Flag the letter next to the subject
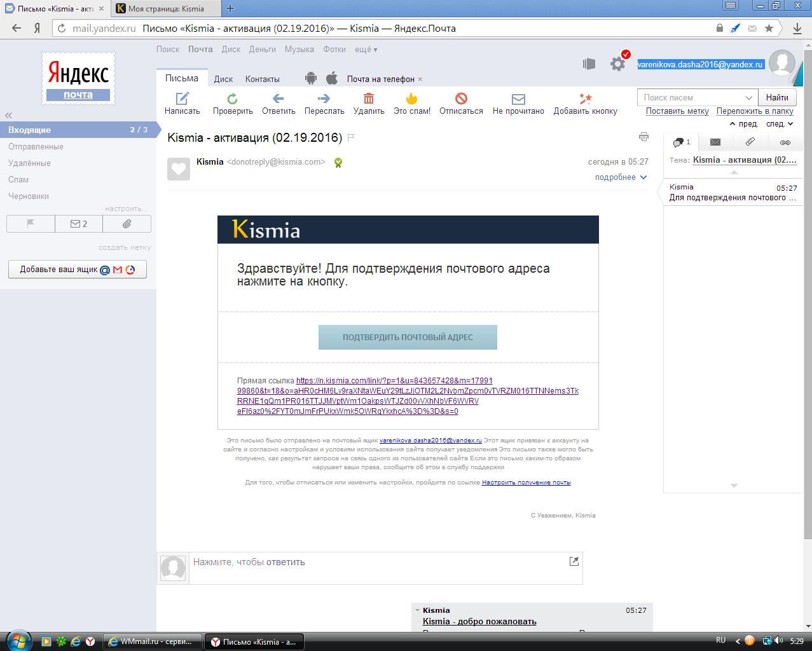This screenshot has height=651, width=812. (350, 137)
